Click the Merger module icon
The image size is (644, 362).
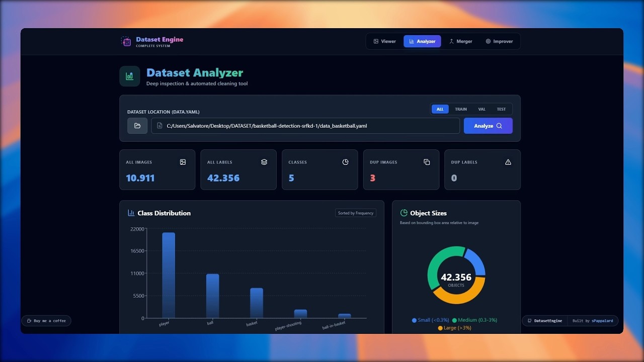pyautogui.click(x=452, y=41)
